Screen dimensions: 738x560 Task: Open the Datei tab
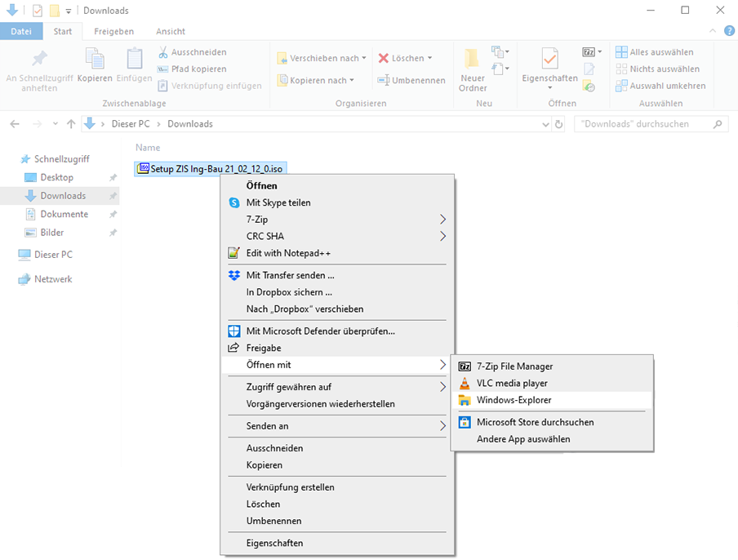click(21, 32)
